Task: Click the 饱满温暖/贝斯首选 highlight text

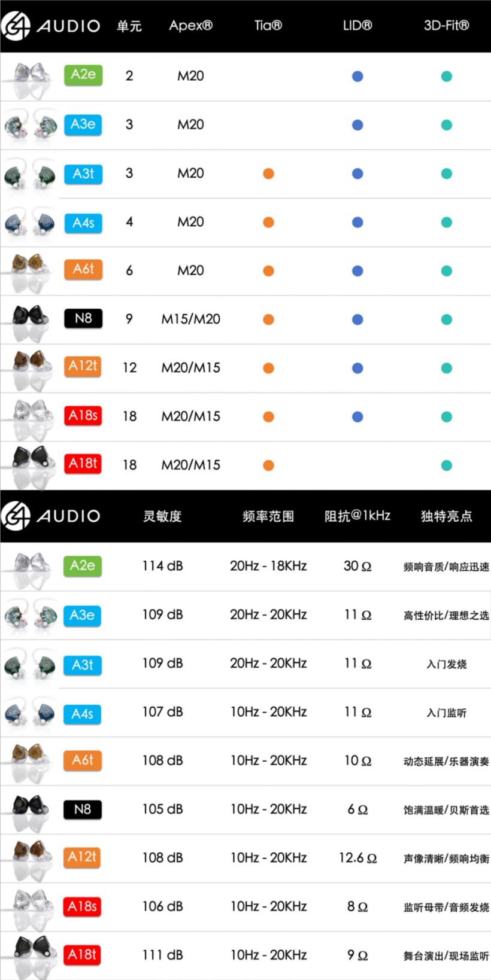Action: coord(446,810)
